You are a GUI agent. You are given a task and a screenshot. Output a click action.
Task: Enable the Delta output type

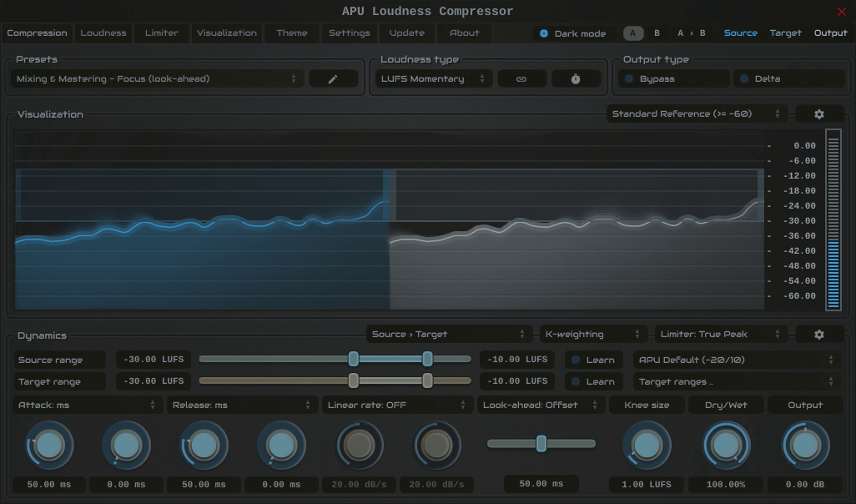point(789,79)
